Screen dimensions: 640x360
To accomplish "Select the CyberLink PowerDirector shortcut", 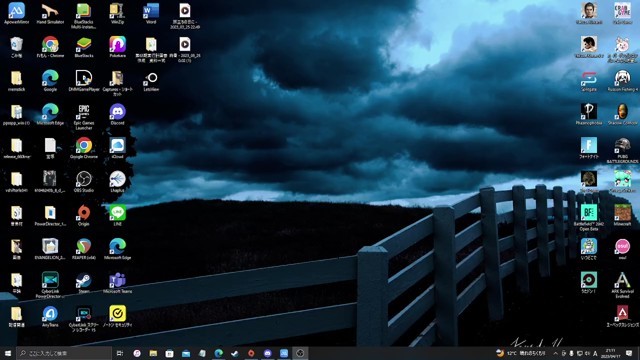I will tap(50, 285).
